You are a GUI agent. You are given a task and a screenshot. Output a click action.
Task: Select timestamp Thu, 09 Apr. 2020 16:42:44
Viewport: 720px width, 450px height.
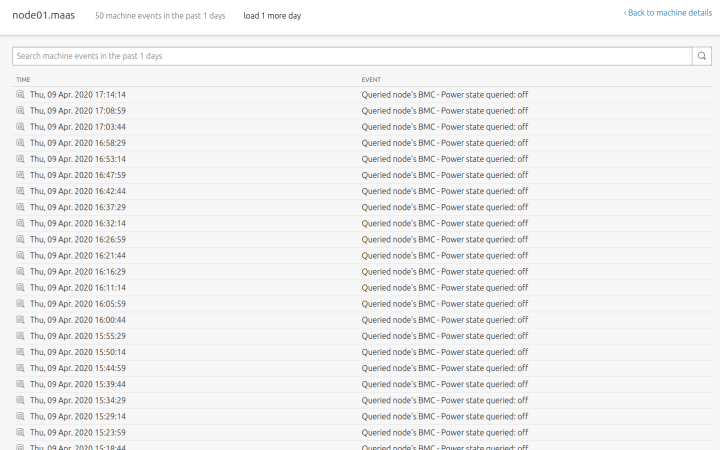tap(78, 191)
